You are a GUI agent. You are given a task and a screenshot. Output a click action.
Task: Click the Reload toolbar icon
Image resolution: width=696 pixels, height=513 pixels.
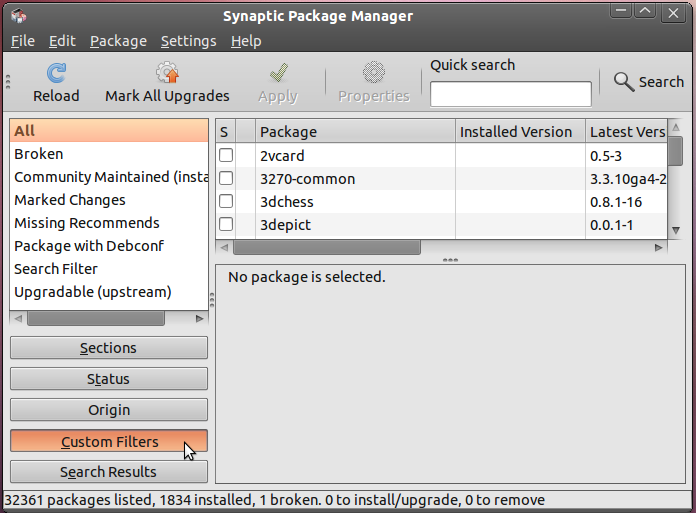(x=56, y=73)
